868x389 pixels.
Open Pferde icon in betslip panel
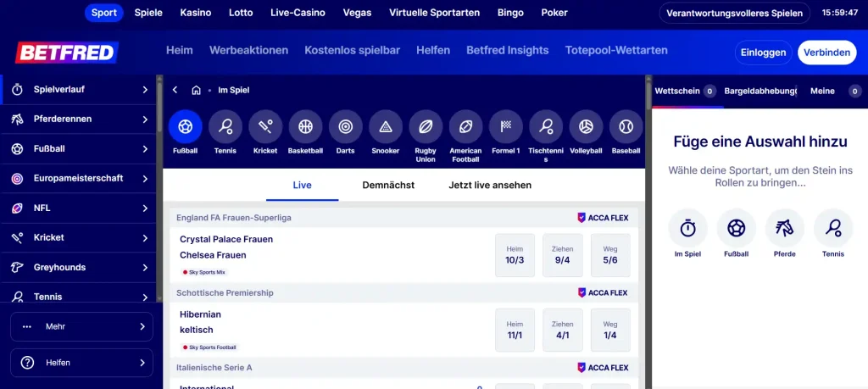tap(785, 228)
